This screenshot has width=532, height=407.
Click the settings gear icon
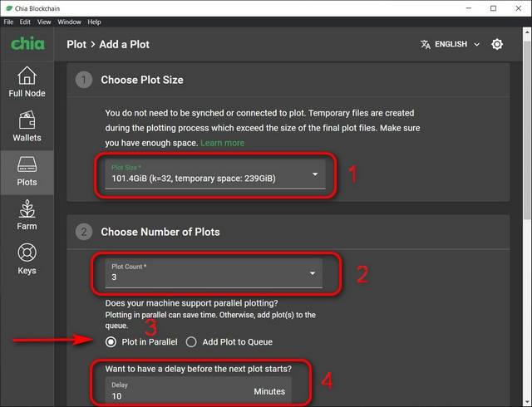click(497, 44)
